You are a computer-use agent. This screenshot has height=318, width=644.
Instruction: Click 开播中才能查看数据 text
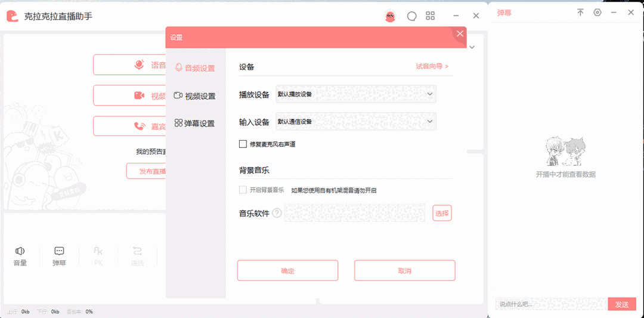565,174
